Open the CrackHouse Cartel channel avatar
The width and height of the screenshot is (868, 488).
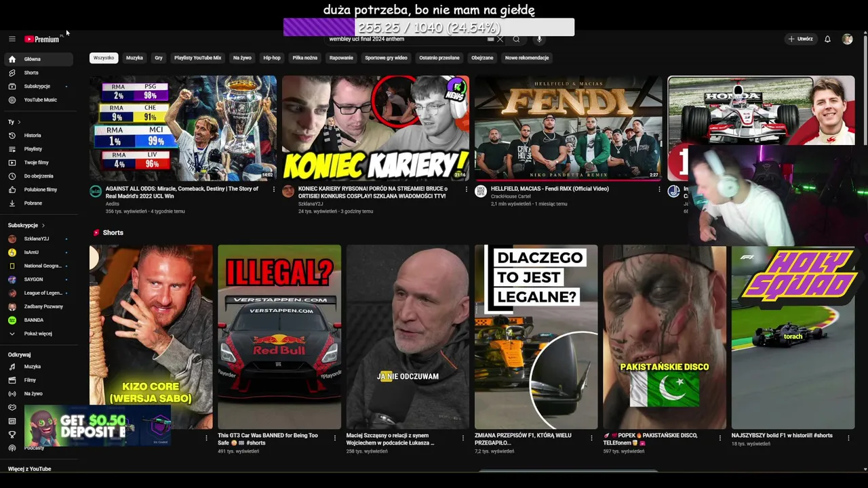[481, 191]
